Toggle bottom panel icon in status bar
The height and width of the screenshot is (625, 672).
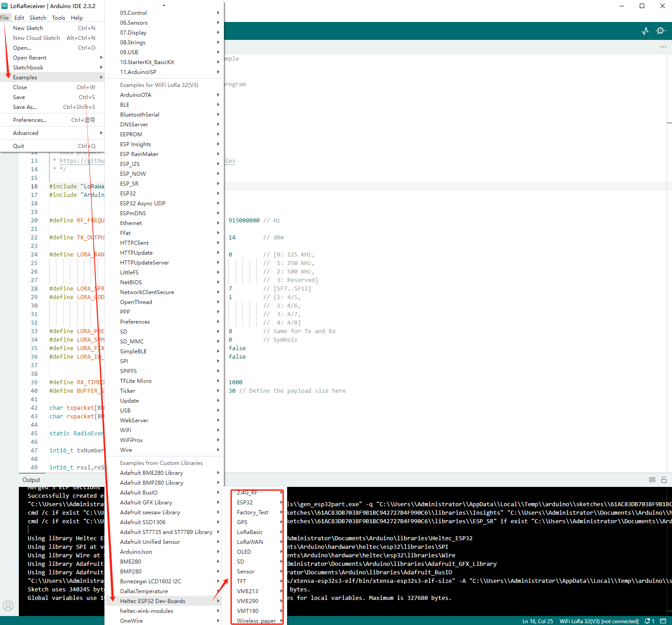tap(663, 621)
